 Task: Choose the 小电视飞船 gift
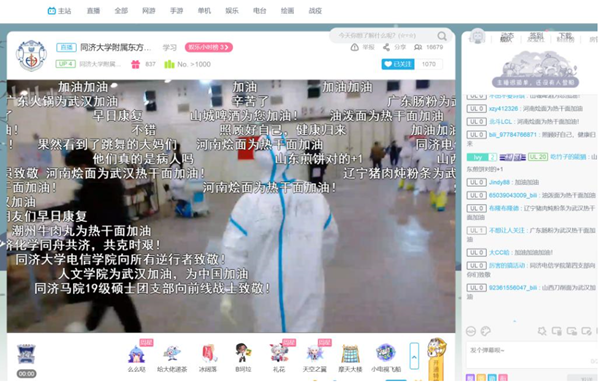(386, 353)
